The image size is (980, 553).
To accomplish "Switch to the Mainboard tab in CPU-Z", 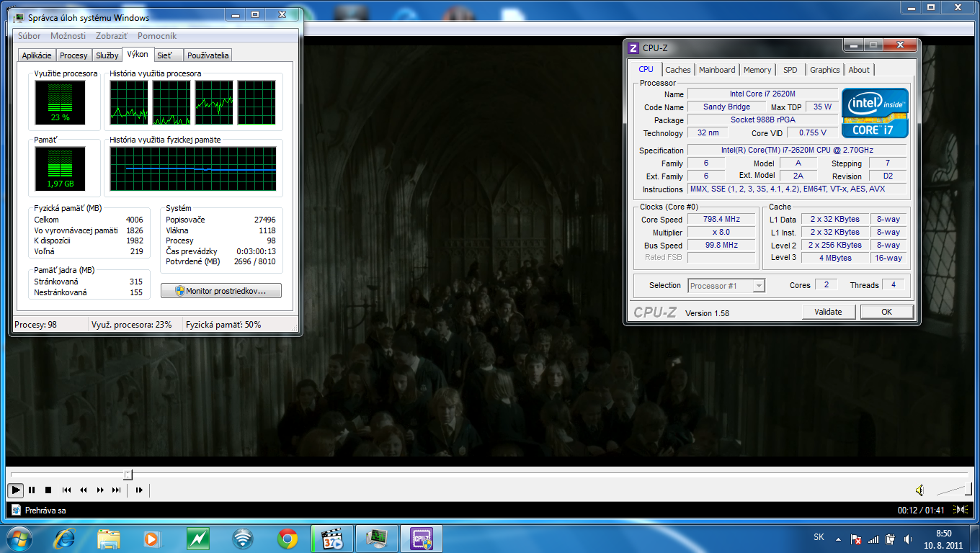I will (x=718, y=70).
